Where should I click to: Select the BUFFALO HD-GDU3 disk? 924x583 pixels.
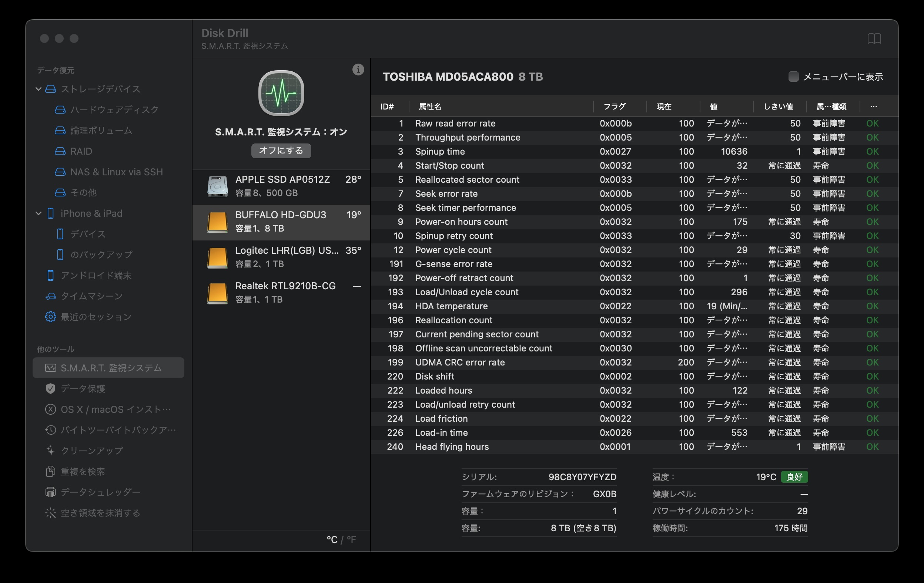pyautogui.click(x=281, y=222)
